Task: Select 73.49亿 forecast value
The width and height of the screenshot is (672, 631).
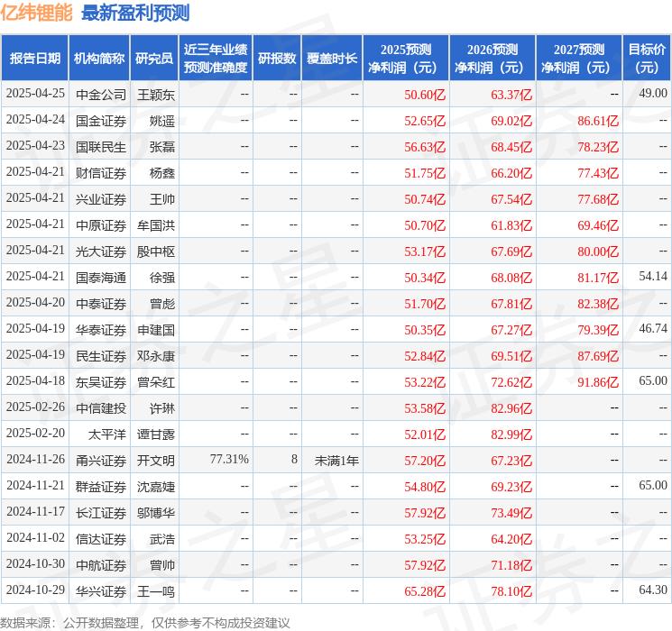Action: pos(511,513)
